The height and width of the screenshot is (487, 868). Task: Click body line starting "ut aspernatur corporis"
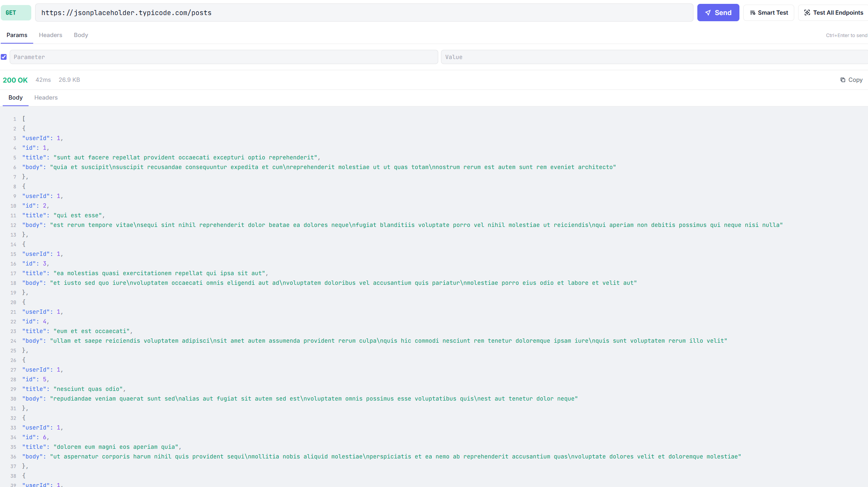pyautogui.click(x=382, y=457)
